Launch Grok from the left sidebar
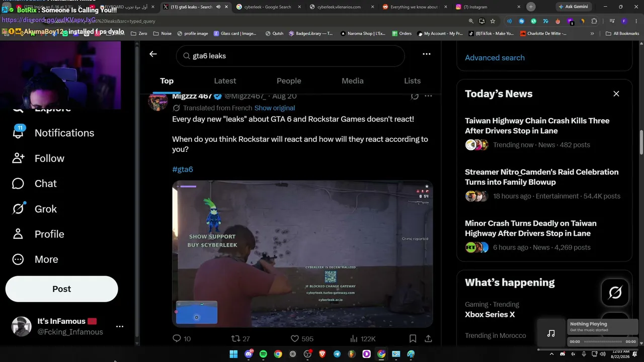Viewport: 644px width, 362px height. (34, 209)
